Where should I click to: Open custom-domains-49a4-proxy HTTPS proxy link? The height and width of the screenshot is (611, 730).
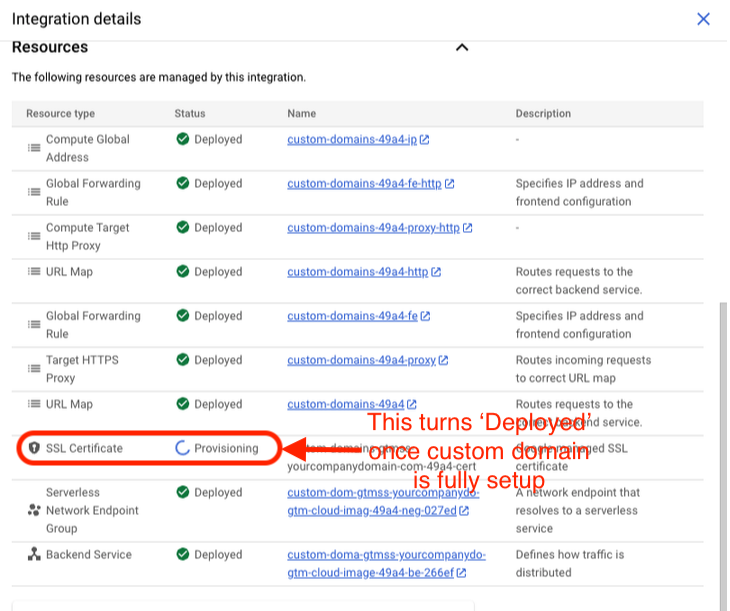click(x=361, y=360)
